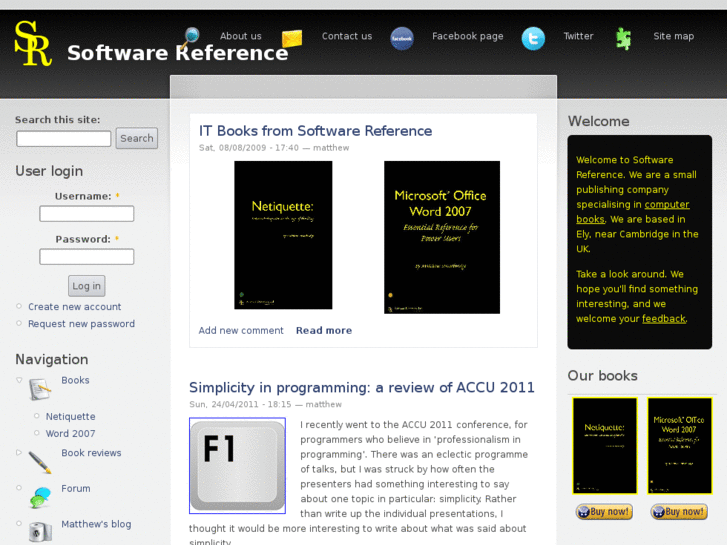Image resolution: width=727 pixels, height=545 pixels.
Task: Click the pen icon beside Book reviews
Action: click(x=40, y=462)
